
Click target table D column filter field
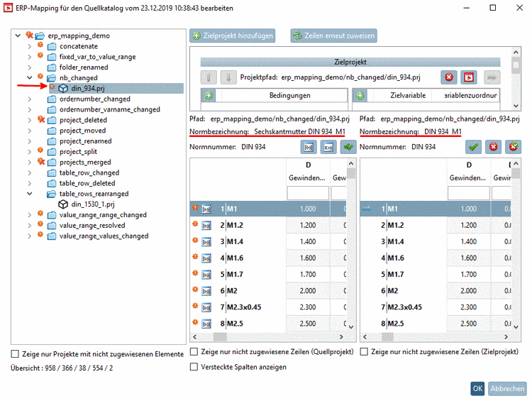point(469,193)
